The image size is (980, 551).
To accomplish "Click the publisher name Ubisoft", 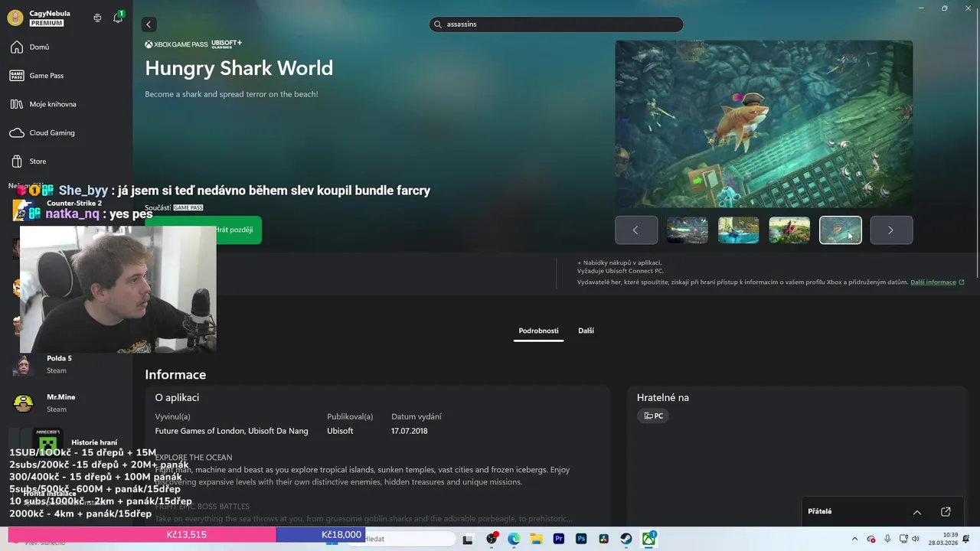I will pos(340,431).
